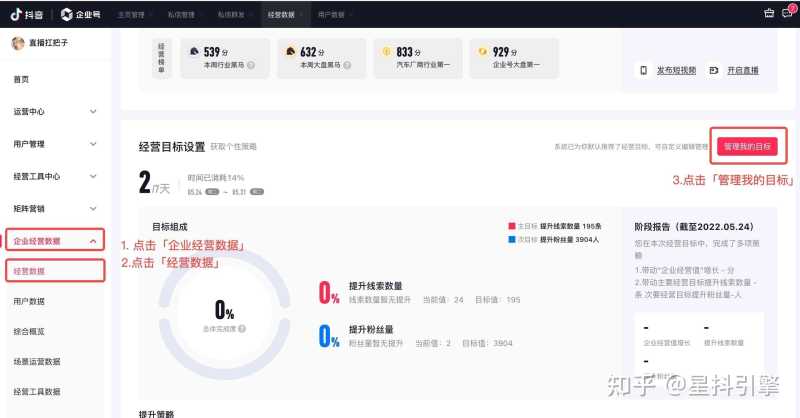Click the 阶段报告 (截至2022.05.24) heading

coord(694,227)
